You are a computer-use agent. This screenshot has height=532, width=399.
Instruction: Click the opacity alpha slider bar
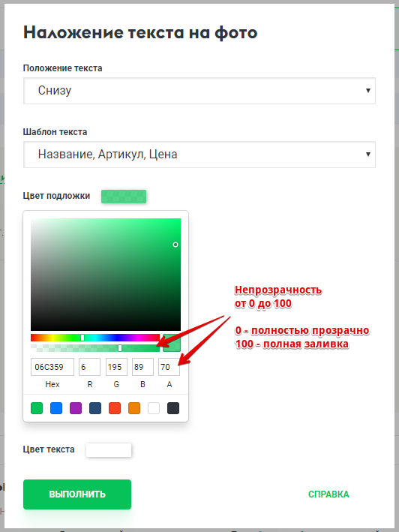[x=95, y=348]
